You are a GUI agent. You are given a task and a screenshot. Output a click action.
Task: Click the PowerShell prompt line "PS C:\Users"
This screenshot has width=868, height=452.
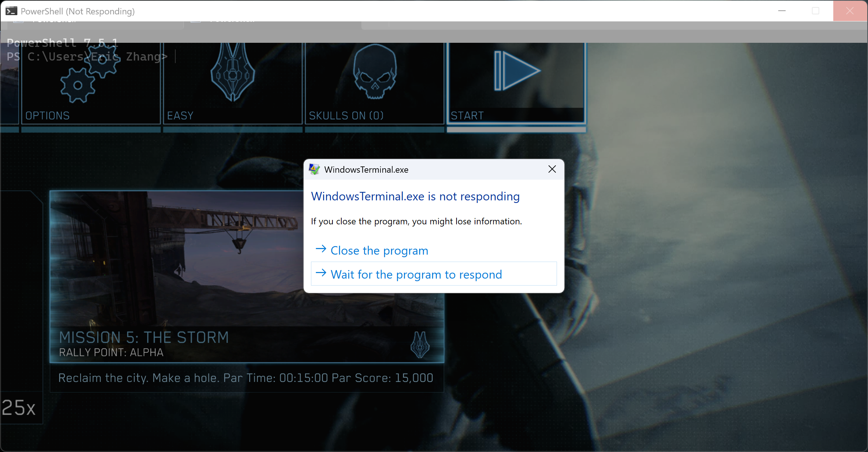pyautogui.click(x=87, y=56)
